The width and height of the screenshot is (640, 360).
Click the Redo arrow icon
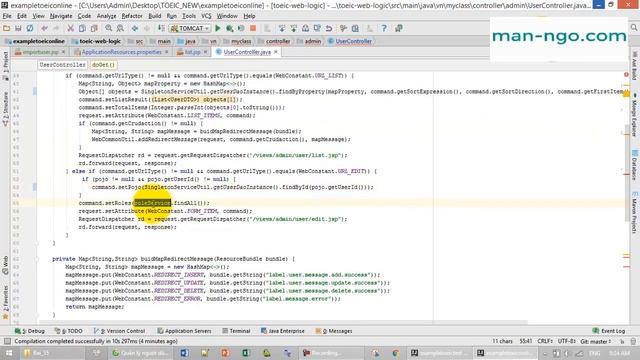click(x=56, y=28)
